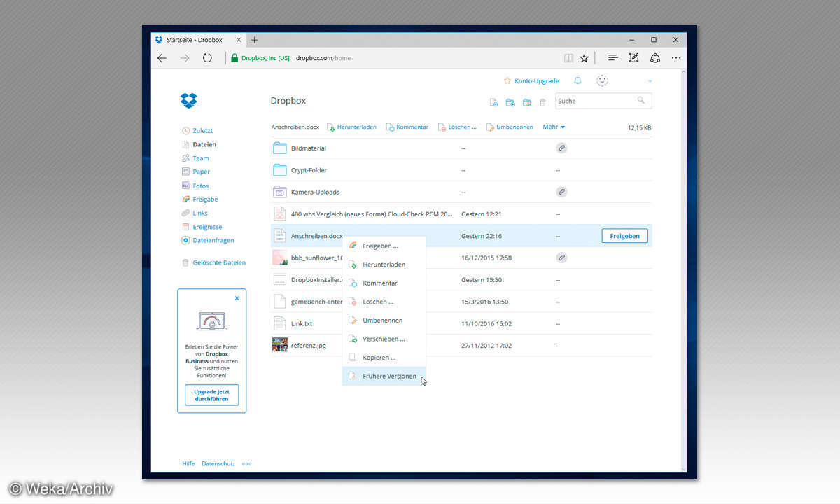The width and height of the screenshot is (840, 504).
Task: Click the new shared folder icon
Action: pyautogui.click(x=526, y=102)
